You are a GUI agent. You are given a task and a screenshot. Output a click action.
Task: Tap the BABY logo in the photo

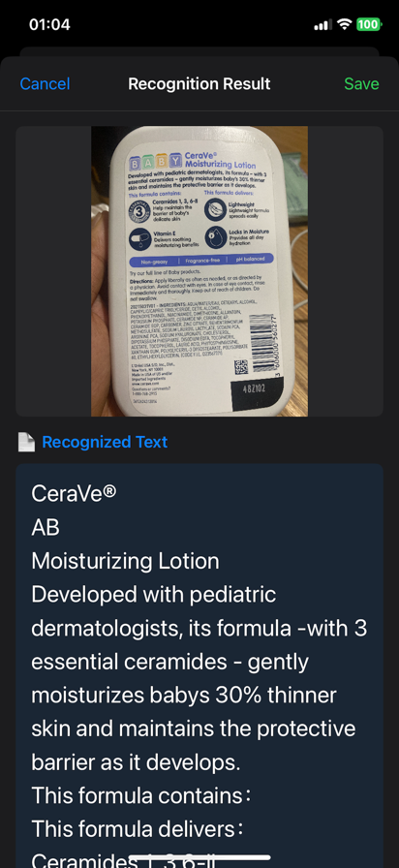155,163
